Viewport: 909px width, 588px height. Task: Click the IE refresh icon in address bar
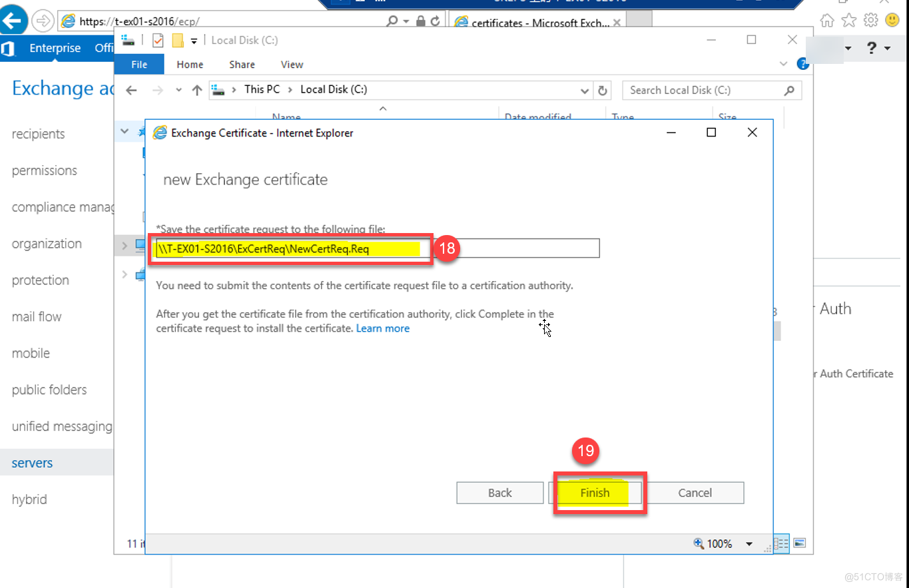(434, 21)
